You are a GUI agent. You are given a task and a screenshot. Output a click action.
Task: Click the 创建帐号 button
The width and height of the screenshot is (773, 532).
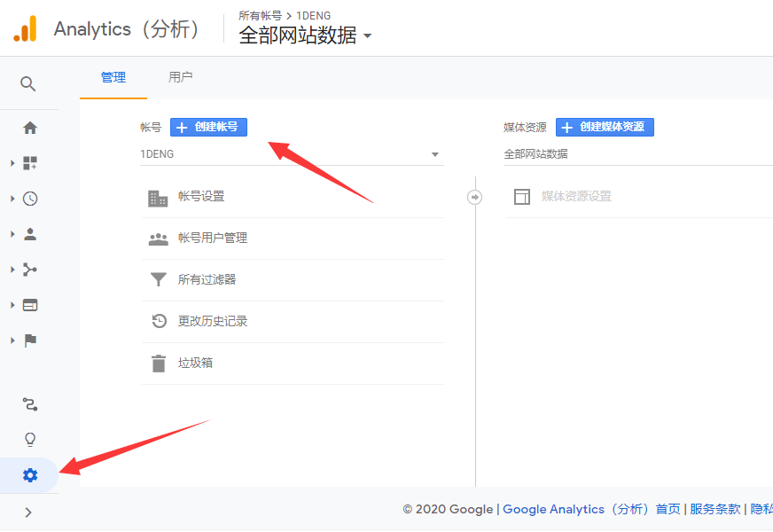(x=207, y=127)
